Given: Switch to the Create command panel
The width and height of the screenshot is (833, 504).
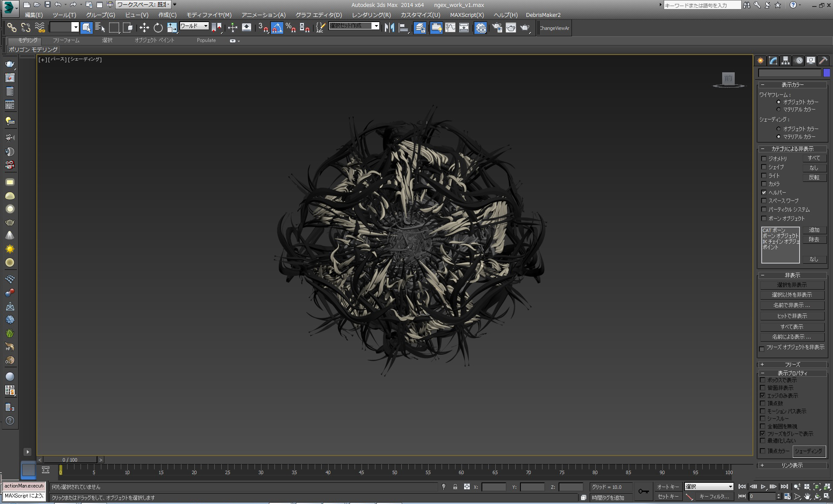Looking at the screenshot, I should coord(761,61).
